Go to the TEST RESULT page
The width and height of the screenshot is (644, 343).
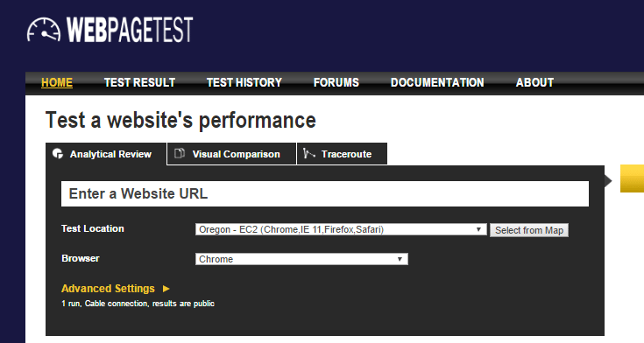coord(139,82)
